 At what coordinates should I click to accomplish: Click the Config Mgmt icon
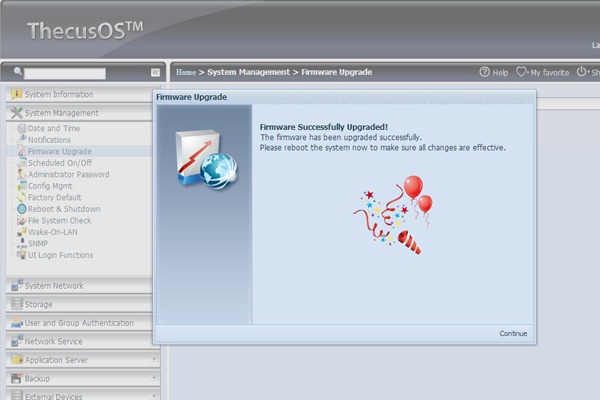tap(22, 186)
